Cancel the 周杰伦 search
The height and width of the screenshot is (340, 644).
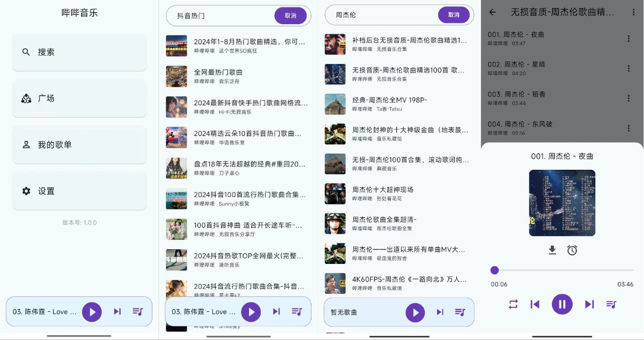point(454,15)
